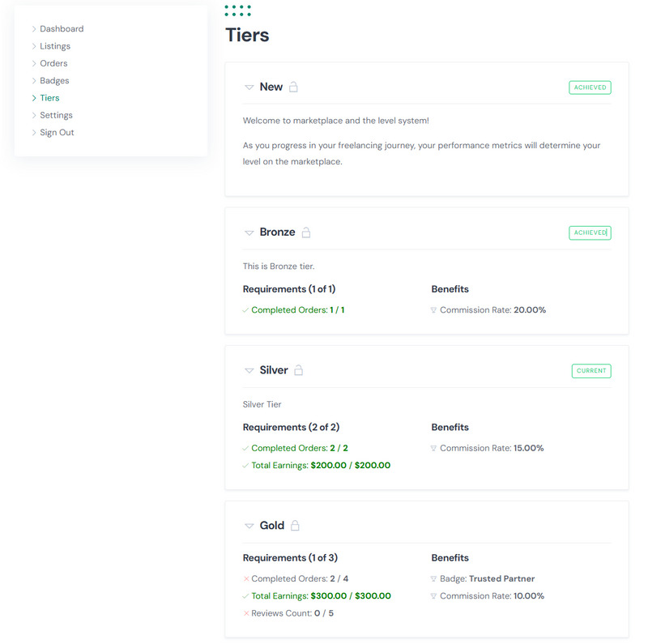Toggle the Gold tier expander arrow

[x=249, y=526]
